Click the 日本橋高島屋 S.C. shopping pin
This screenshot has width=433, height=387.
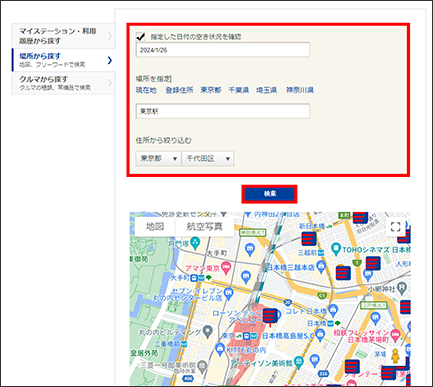click(x=320, y=335)
